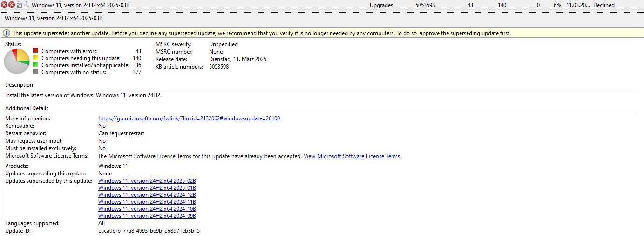The height and width of the screenshot is (236, 644).
Task: Click the red Computers with errors legend square
Action: coord(35,51)
